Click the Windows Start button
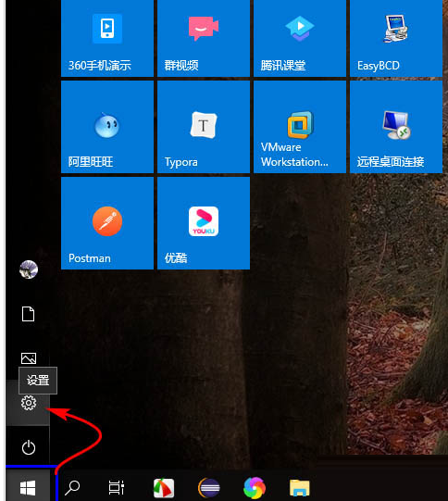 coord(28,488)
